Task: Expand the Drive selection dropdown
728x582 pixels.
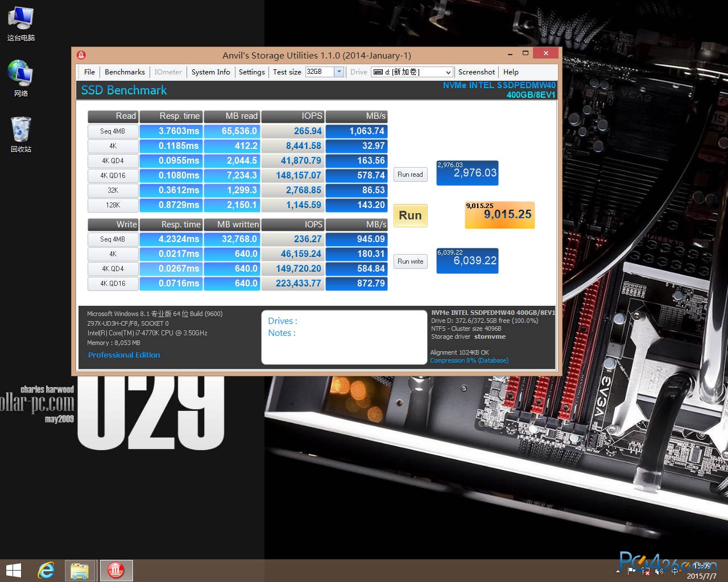Action: (448, 72)
